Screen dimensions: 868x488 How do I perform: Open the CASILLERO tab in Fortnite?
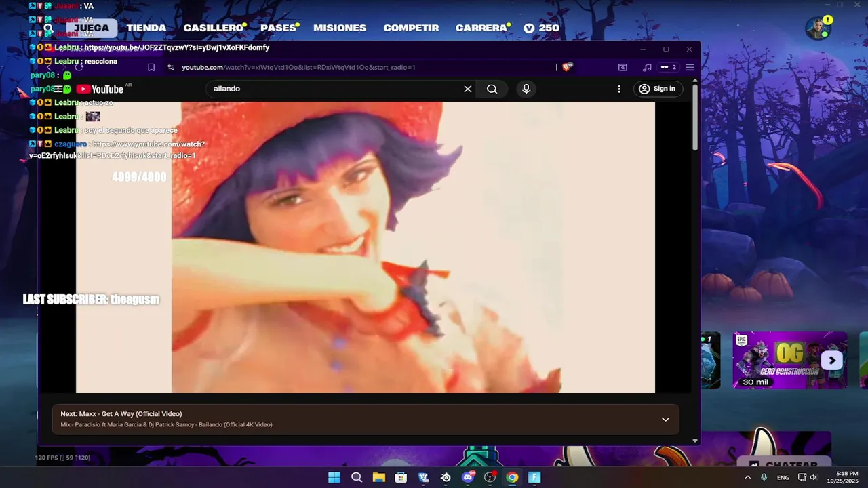[213, 28]
